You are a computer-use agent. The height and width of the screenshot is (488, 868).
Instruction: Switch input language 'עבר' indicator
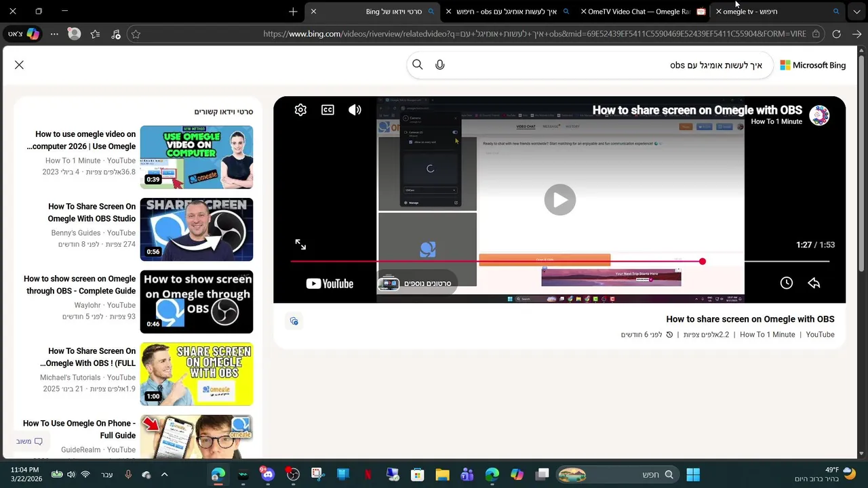(x=107, y=474)
